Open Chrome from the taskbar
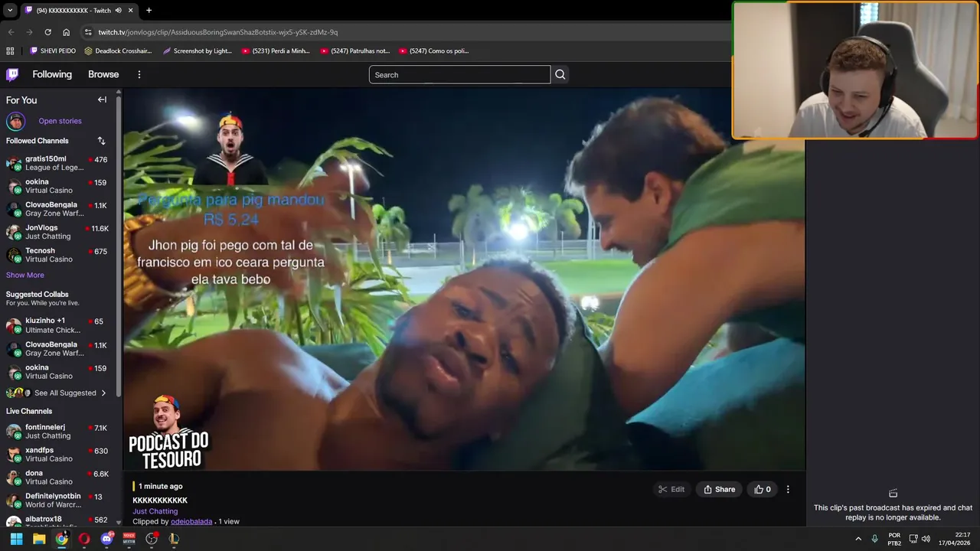 pyautogui.click(x=61, y=539)
